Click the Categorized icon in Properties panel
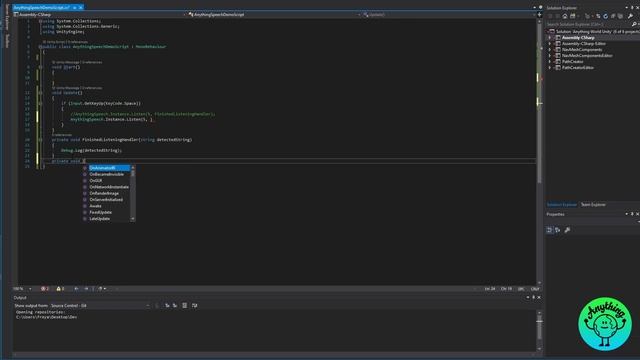Viewport: 640px width, 360px height. [x=549, y=230]
